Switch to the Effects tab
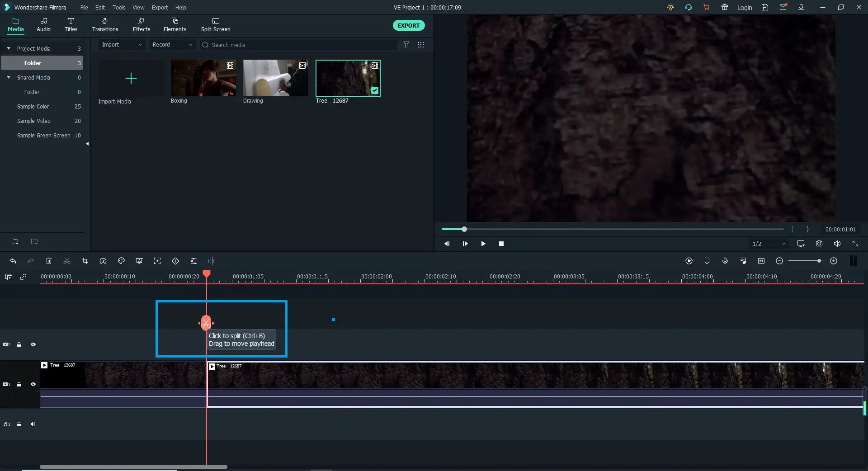This screenshot has height=471, width=868. (142, 25)
